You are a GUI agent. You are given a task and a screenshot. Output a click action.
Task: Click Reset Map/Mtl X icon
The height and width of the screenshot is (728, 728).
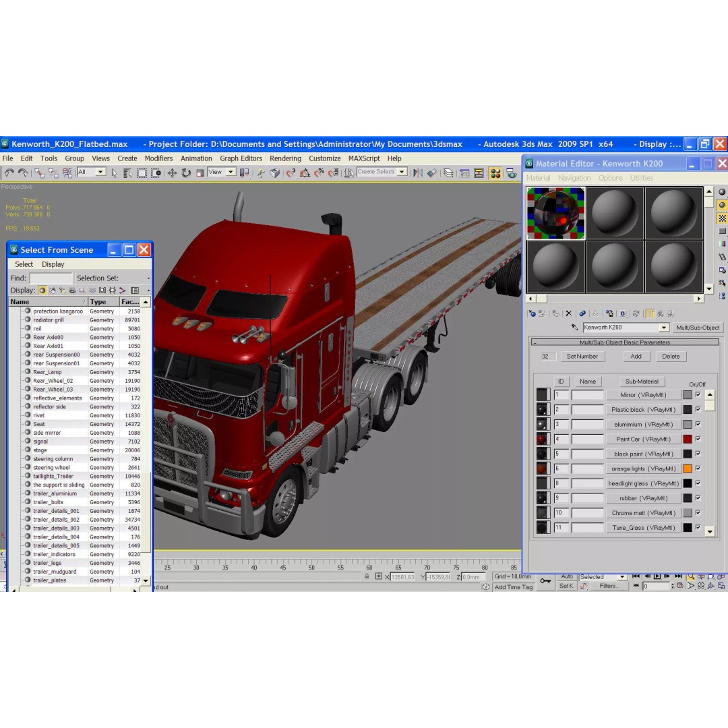[x=569, y=314]
